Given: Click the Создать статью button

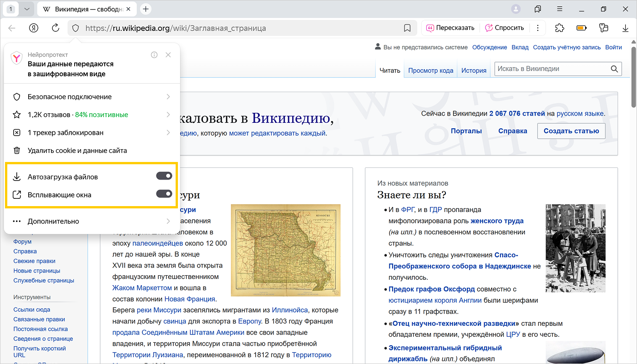Looking at the screenshot, I should click(x=571, y=131).
